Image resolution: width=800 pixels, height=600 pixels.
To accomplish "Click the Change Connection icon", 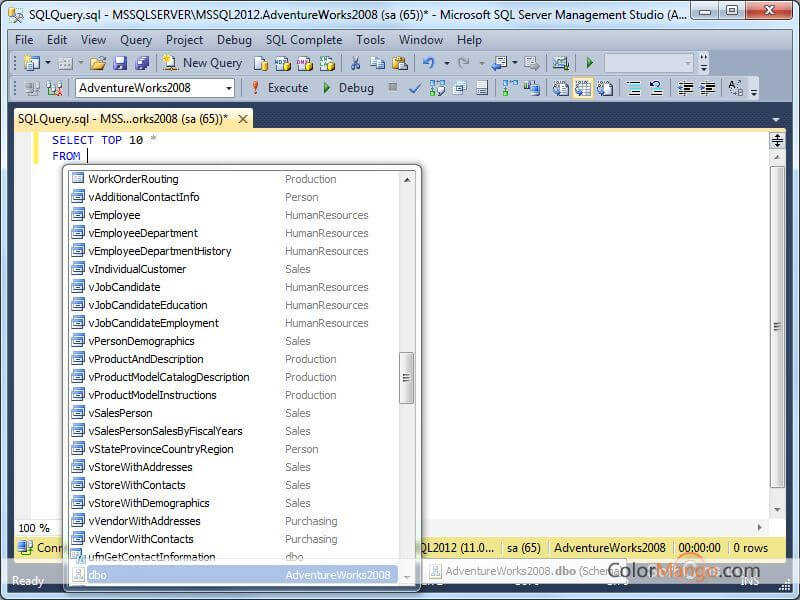I will (x=55, y=88).
